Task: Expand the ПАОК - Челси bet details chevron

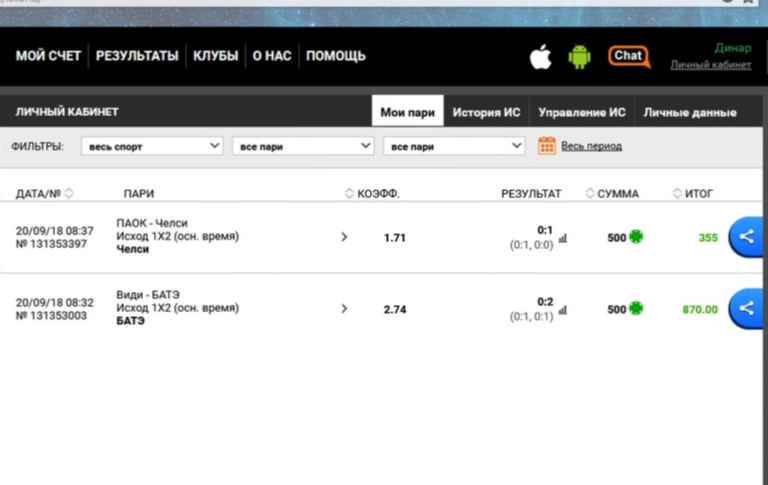Action: coord(344,237)
